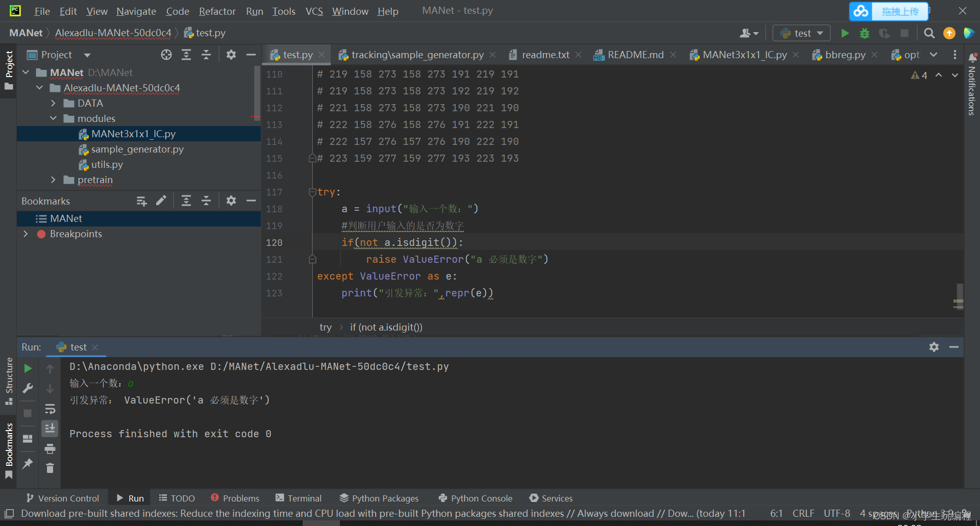
Task: Toggle fold marker at line 115 comment
Action: tap(312, 159)
